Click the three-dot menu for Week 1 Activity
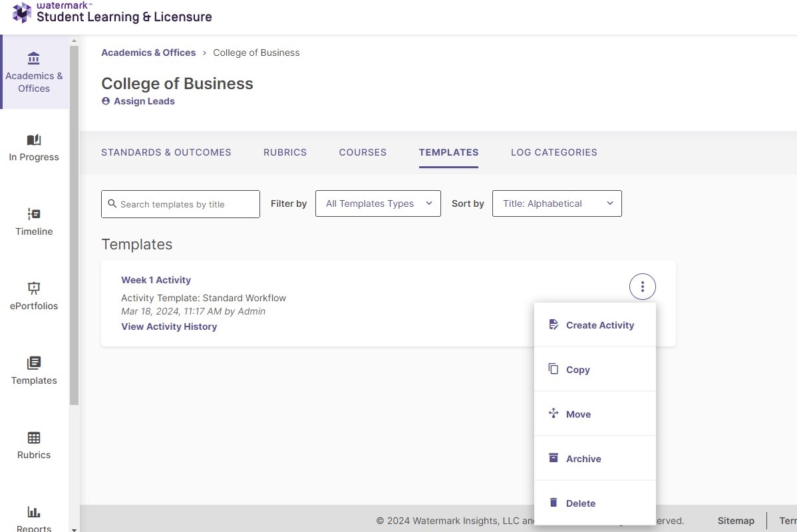 tap(643, 287)
